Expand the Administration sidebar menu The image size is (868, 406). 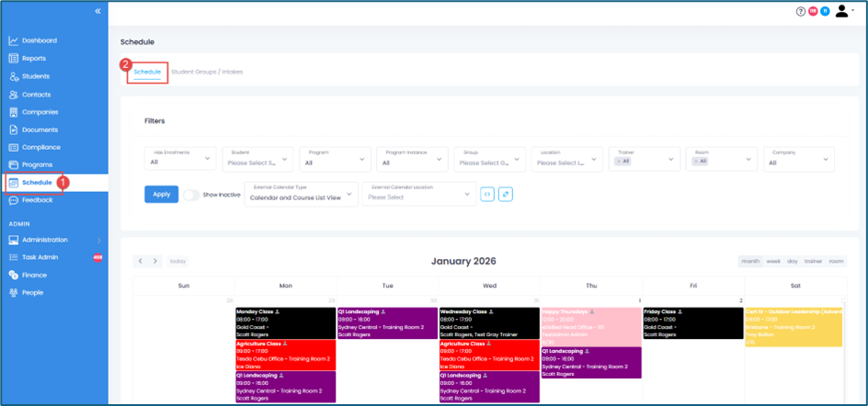(54, 240)
